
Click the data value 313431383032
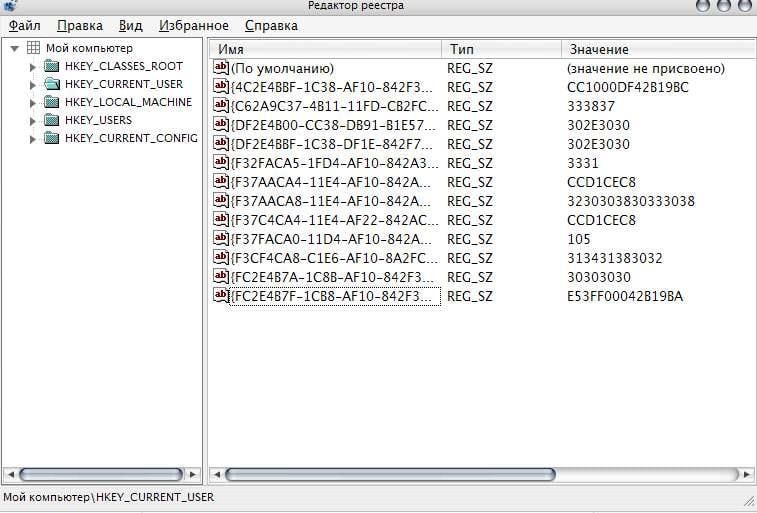pyautogui.click(x=615, y=258)
